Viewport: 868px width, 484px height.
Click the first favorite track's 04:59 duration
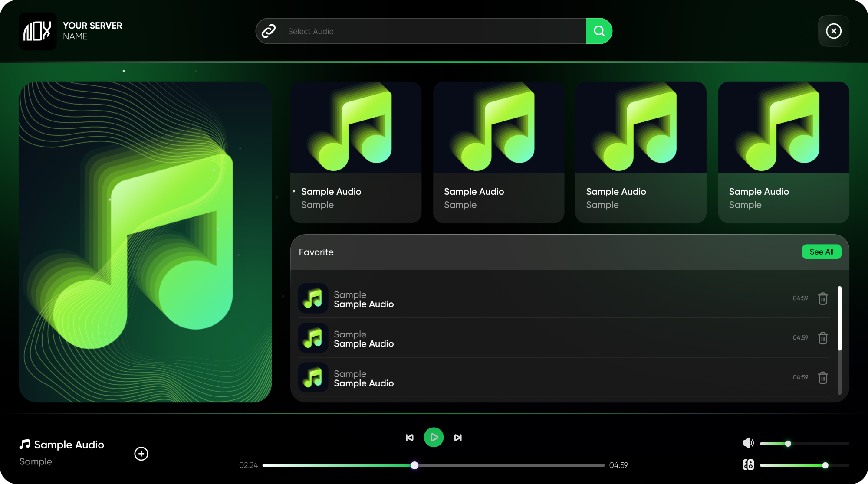tap(800, 298)
